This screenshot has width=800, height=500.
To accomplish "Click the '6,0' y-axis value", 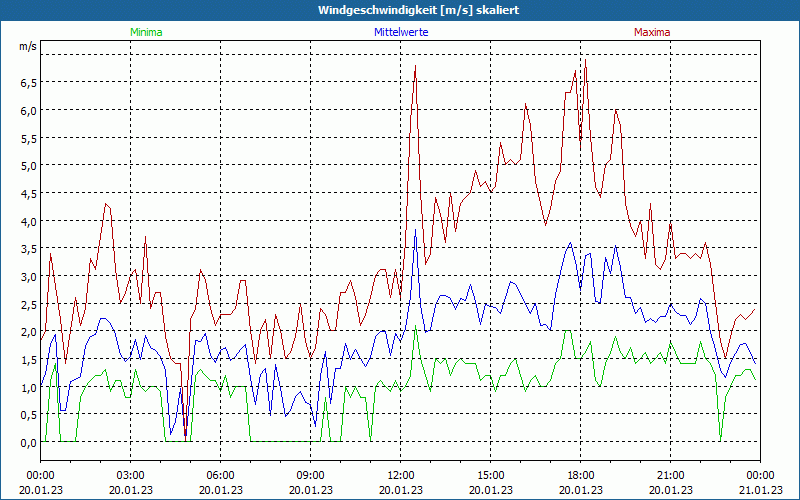I will (29, 110).
